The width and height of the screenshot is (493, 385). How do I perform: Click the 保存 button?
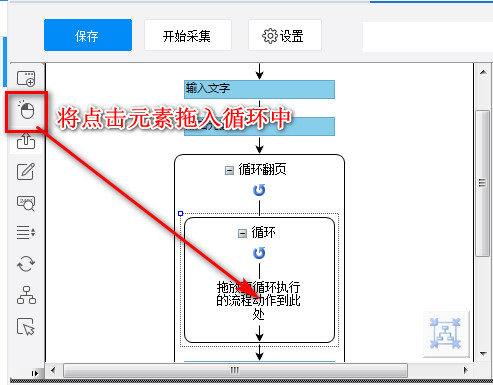[x=88, y=35]
